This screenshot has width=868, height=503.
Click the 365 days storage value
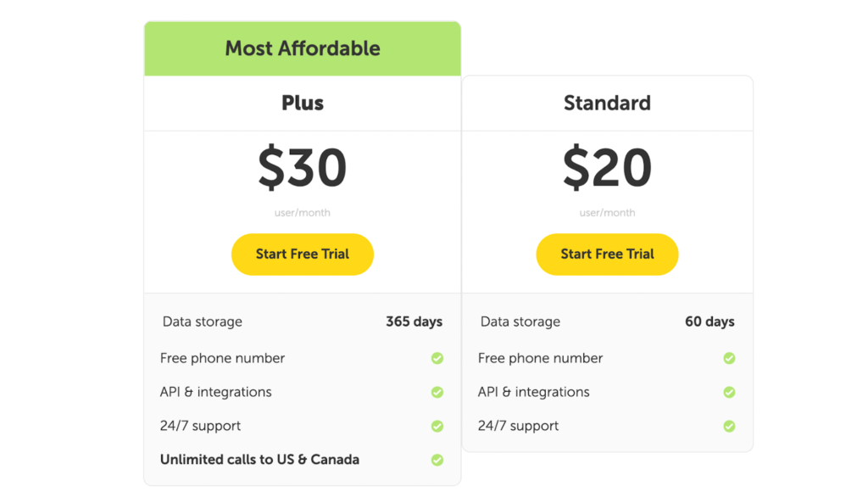point(414,322)
